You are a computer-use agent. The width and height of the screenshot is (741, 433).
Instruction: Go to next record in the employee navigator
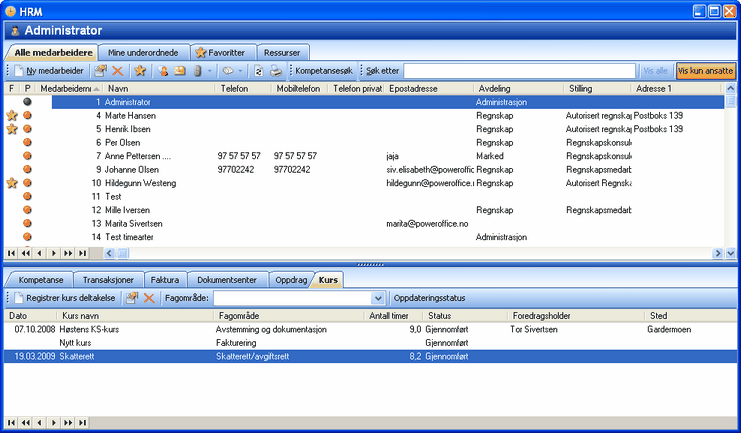[x=54, y=253]
